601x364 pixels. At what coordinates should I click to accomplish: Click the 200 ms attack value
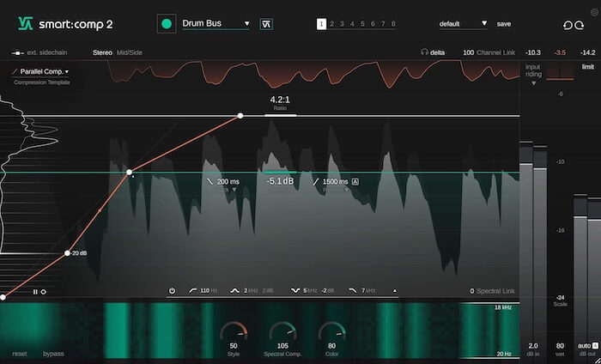(228, 182)
